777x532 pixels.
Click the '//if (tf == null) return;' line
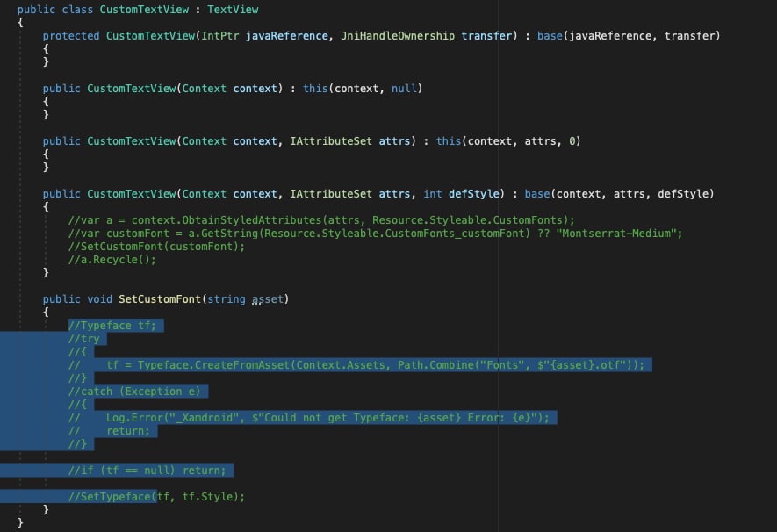point(147,470)
